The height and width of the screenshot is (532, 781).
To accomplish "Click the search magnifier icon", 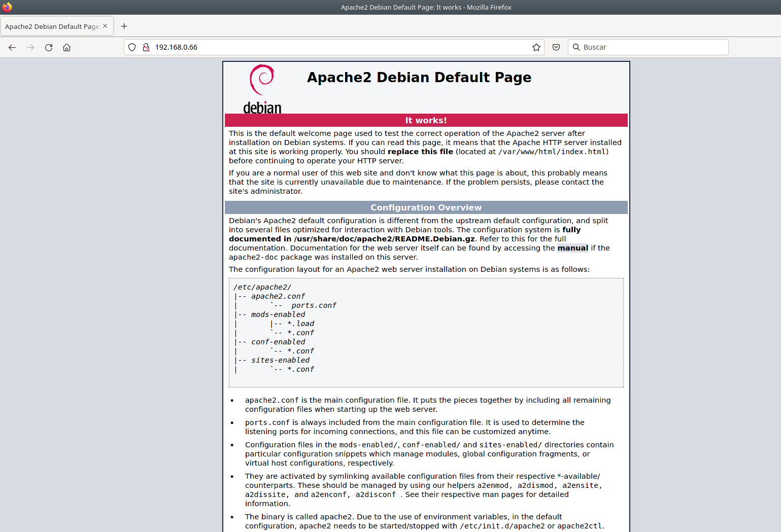I will coord(576,47).
